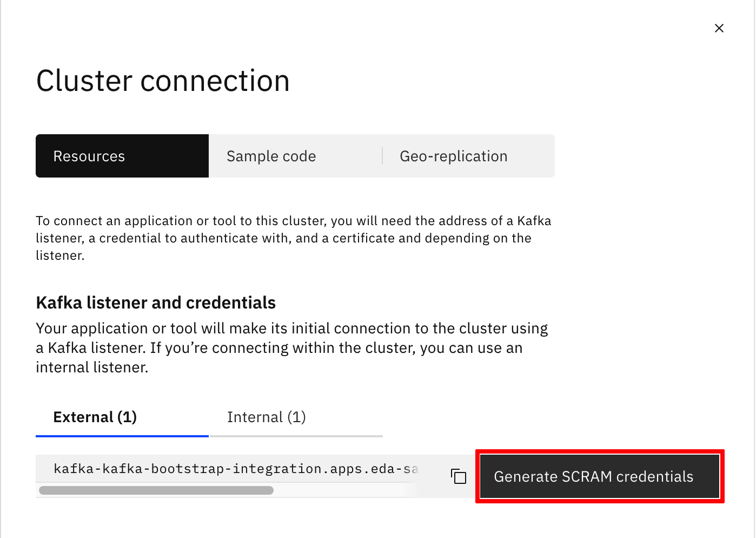Viewport: 756px width, 538px height.
Task: Open the Geo-replication tab
Action: click(x=468, y=156)
